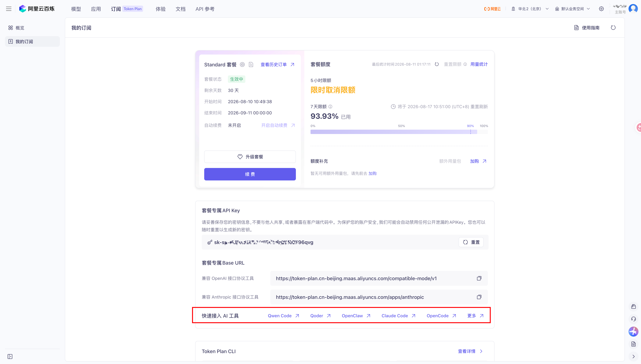Open 查看历史订单 link
641x364 pixels.
coord(277,65)
